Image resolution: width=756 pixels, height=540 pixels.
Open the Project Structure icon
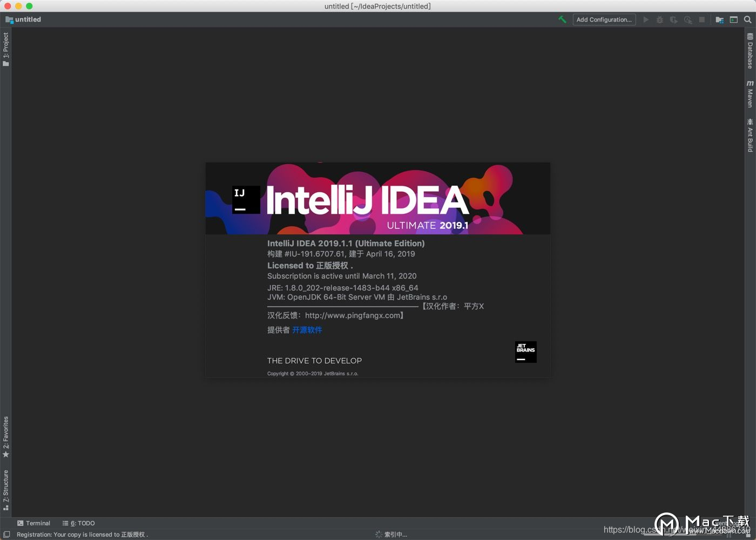(719, 19)
